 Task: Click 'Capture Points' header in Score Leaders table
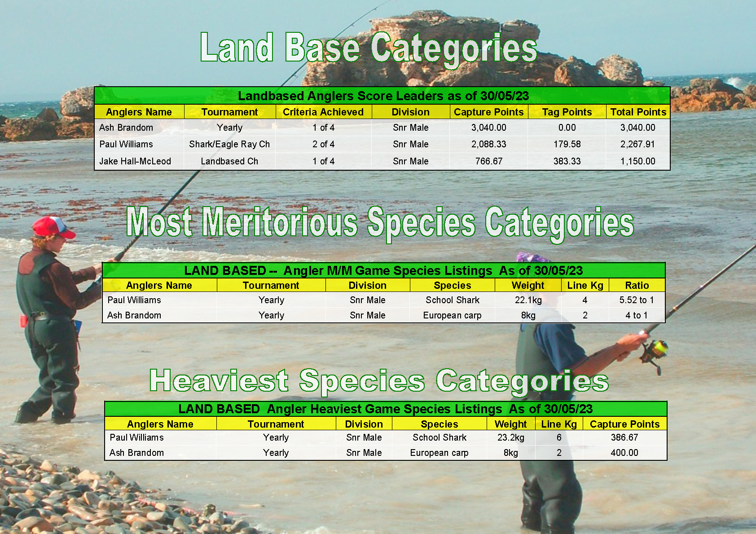point(489,112)
